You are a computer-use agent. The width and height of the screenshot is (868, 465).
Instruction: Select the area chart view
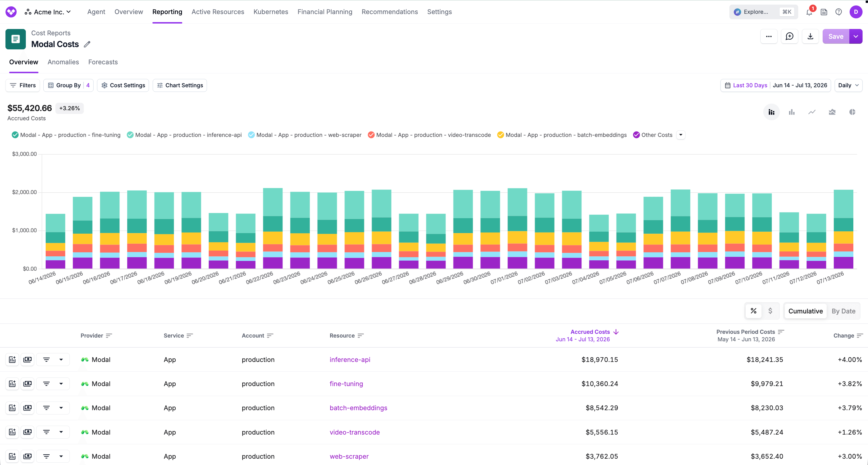[832, 112]
